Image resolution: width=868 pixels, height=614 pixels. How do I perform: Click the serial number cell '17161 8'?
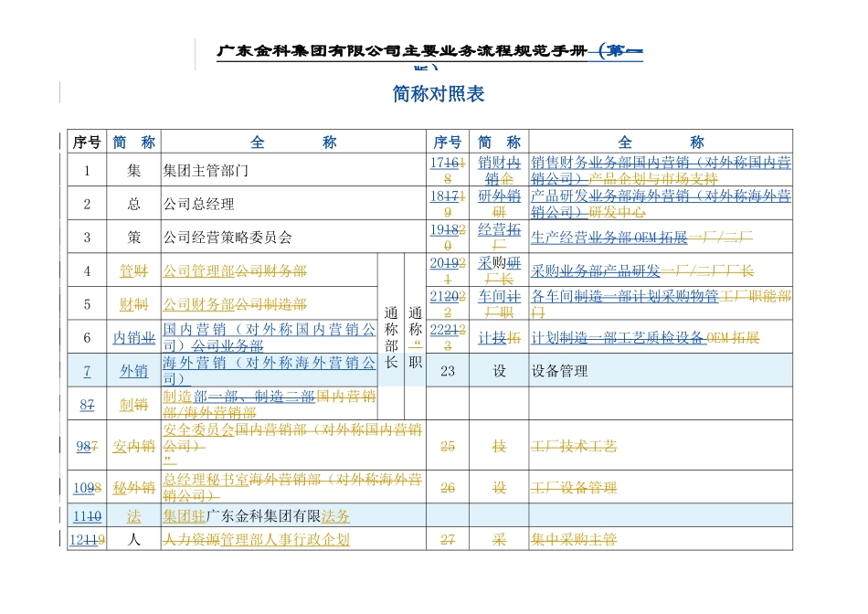click(448, 171)
